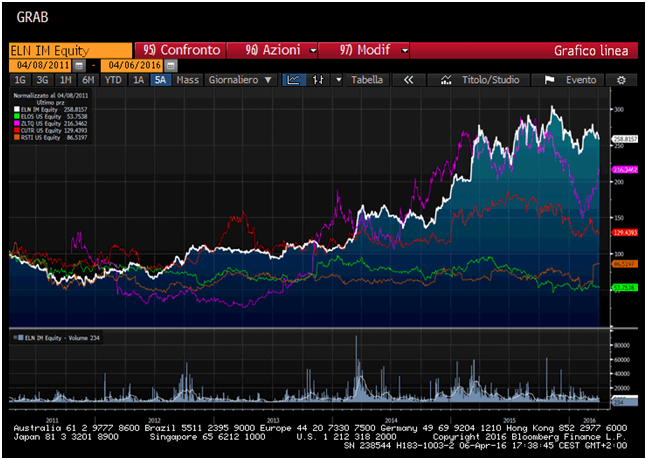Image resolution: width=647 pixels, height=460 pixels.
Task: Click the ELOS US Equity legend label
Action: point(41,116)
